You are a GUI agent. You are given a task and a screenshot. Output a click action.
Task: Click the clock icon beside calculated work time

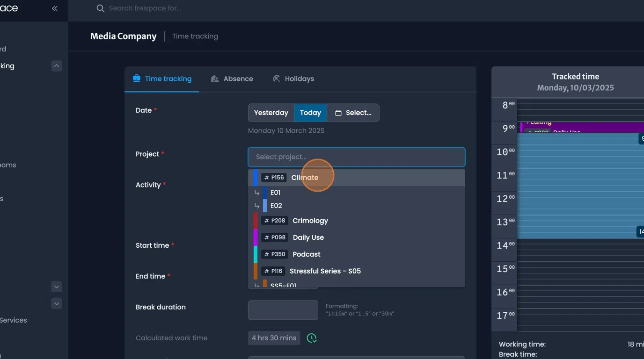(x=312, y=337)
